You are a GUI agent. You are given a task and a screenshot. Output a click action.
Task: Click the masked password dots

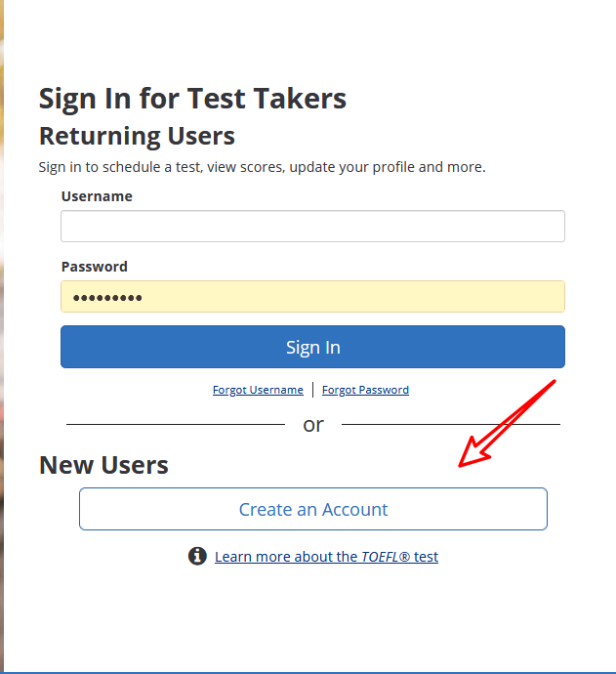point(107,298)
